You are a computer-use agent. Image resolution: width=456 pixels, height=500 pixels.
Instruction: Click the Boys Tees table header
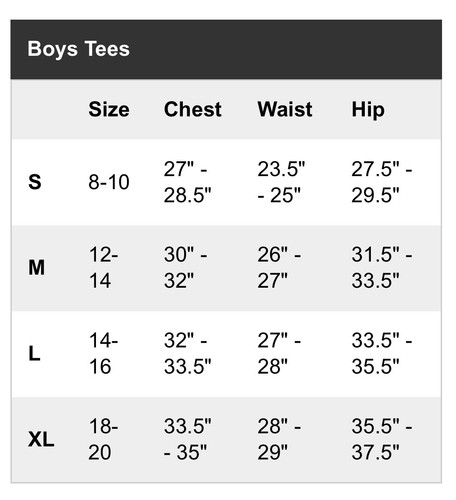point(78,49)
